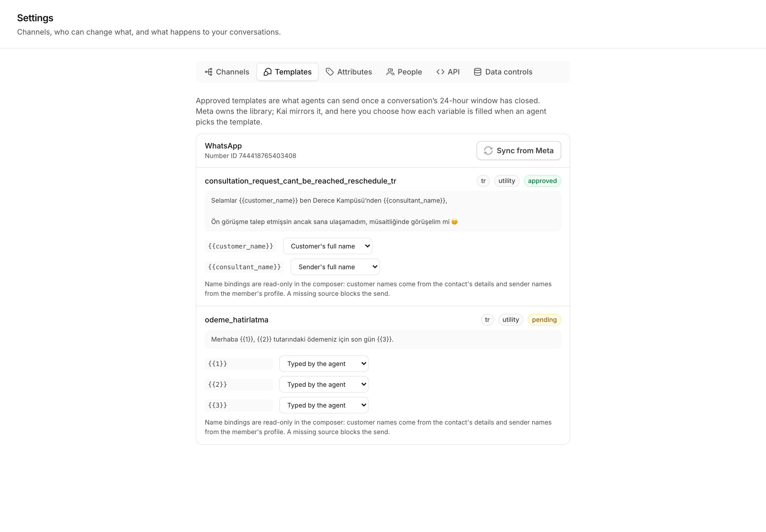Image resolution: width=766 pixels, height=532 pixels.
Task: Click the Merhaba template body text
Action: tap(302, 339)
